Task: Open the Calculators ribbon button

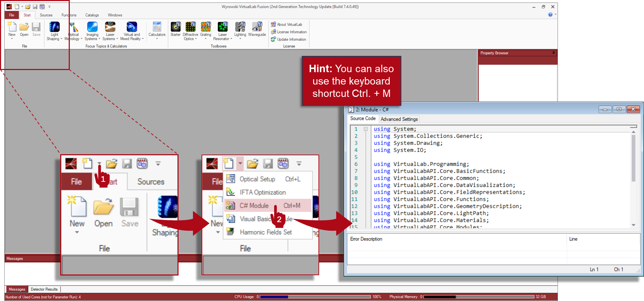Action: (157, 31)
